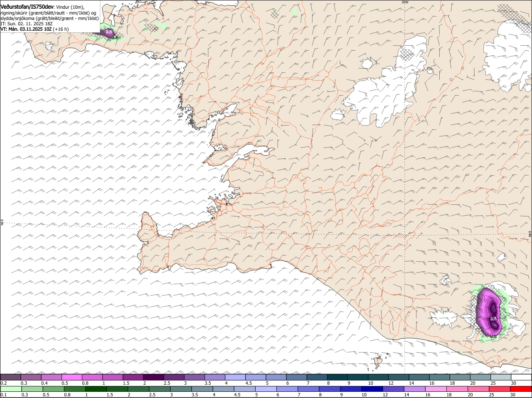Select the lower legend swatch labeled 3
This screenshot has height=398, width=532.
[181, 389]
